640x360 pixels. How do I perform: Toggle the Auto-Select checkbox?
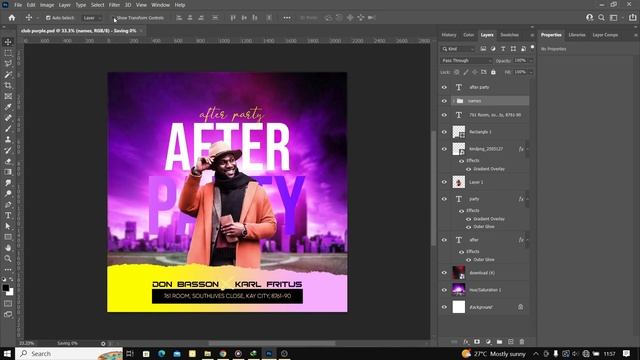pos(48,18)
